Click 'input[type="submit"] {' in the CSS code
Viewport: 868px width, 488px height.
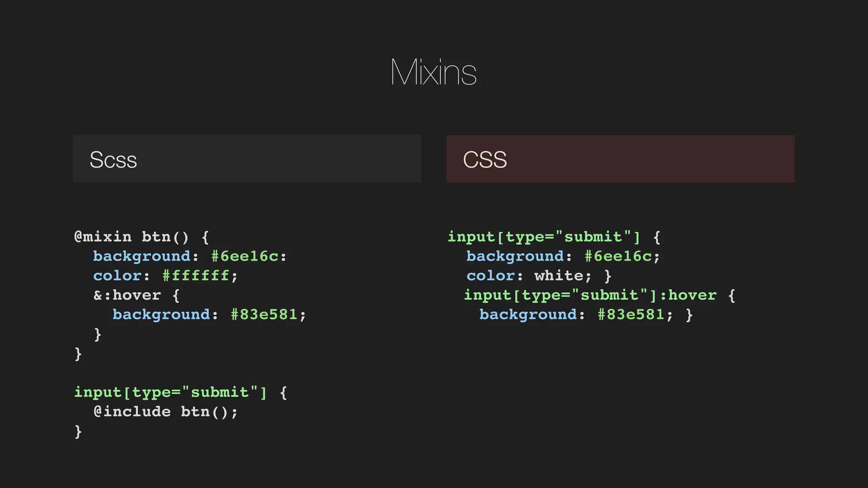tap(554, 237)
